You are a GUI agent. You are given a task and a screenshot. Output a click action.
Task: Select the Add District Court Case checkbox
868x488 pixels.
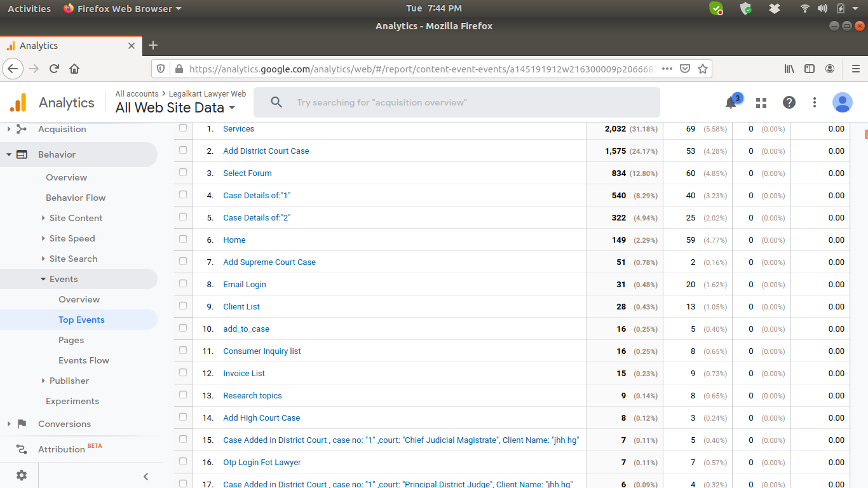coord(183,150)
